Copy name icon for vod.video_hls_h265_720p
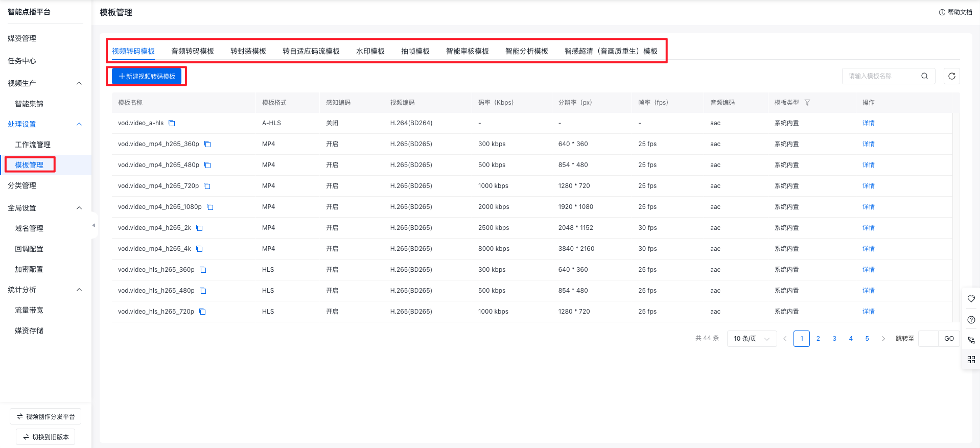Image resolution: width=980 pixels, height=448 pixels. click(x=202, y=312)
